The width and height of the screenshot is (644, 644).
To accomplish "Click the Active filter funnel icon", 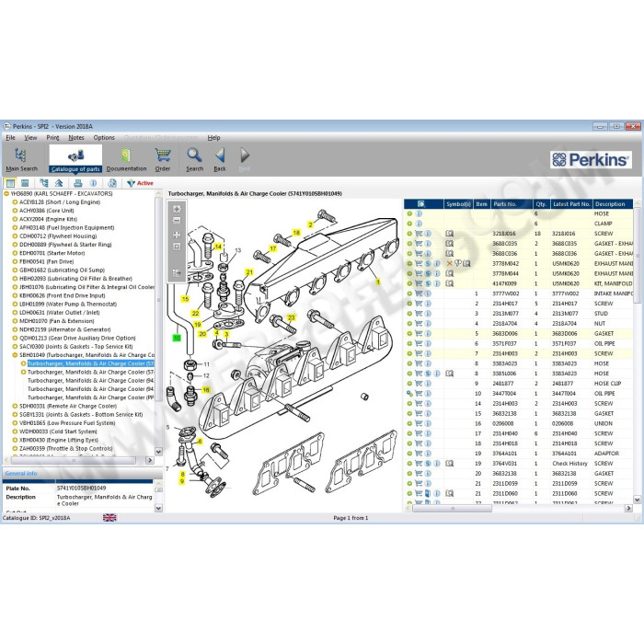I will click(x=131, y=183).
